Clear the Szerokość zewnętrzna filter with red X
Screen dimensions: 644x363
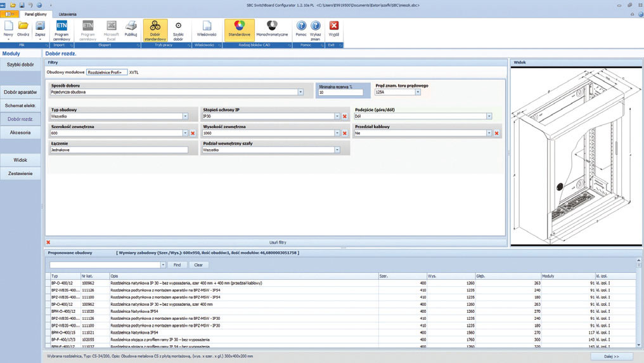click(x=193, y=133)
